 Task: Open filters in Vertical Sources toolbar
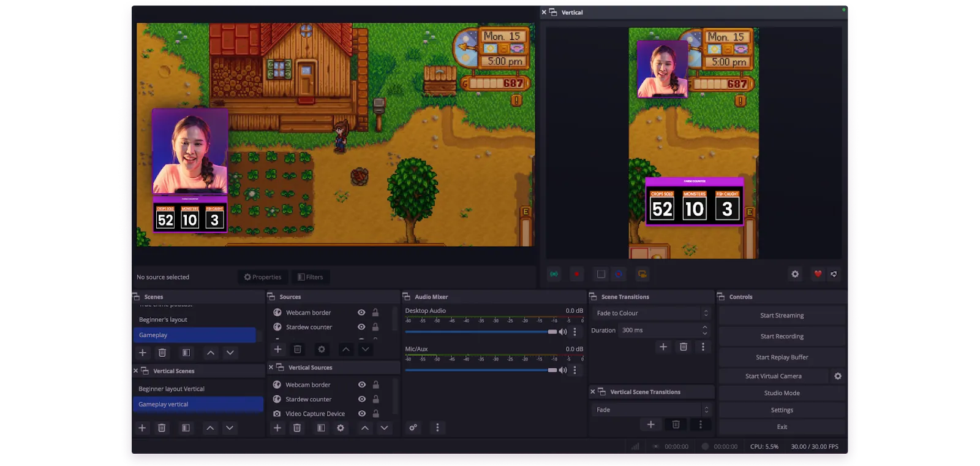click(321, 428)
